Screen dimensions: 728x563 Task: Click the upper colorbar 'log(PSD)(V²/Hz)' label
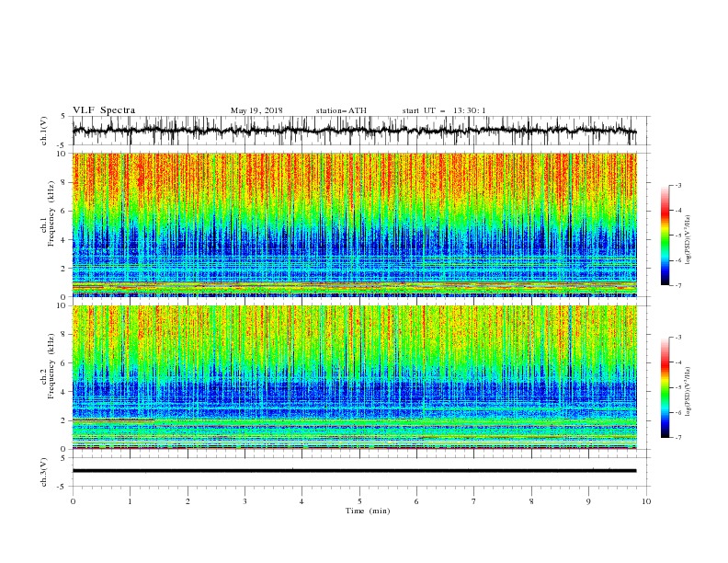(x=689, y=240)
